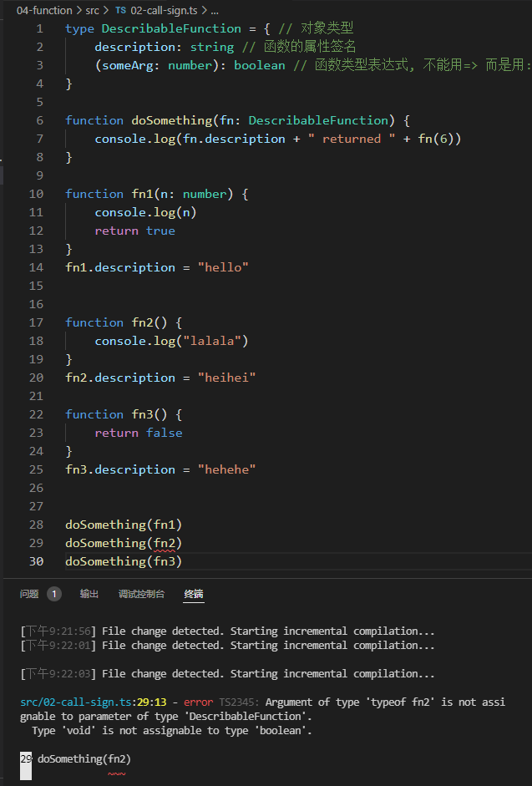Click inside doSomething(fn3) on line 30
This screenshot has height=786, width=532.
124,561
